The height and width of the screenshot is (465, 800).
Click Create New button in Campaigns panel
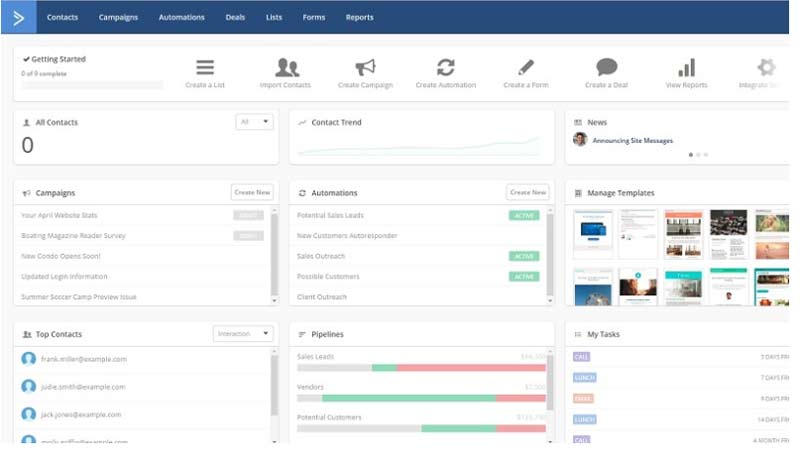251,192
